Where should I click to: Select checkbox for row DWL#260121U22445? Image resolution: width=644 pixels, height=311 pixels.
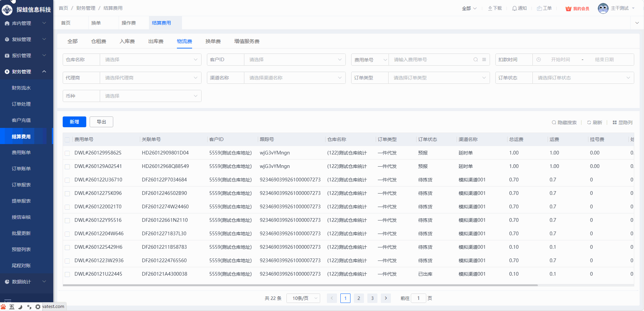pyautogui.click(x=67, y=274)
